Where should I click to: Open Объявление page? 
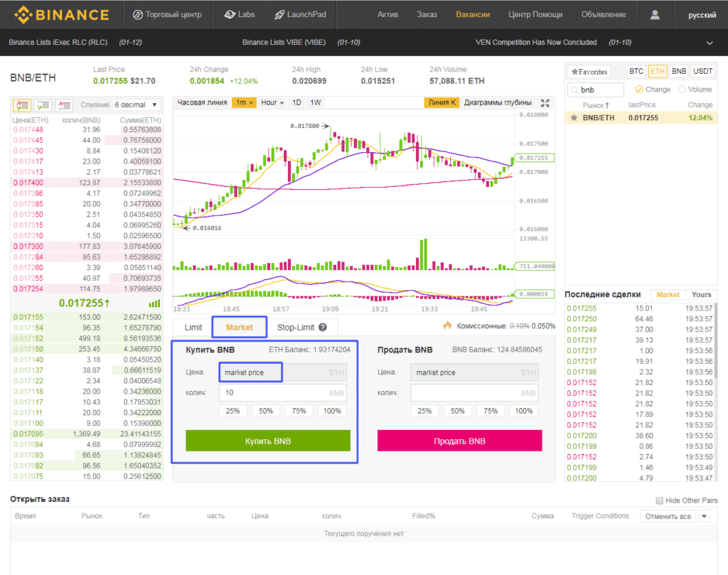coord(604,14)
